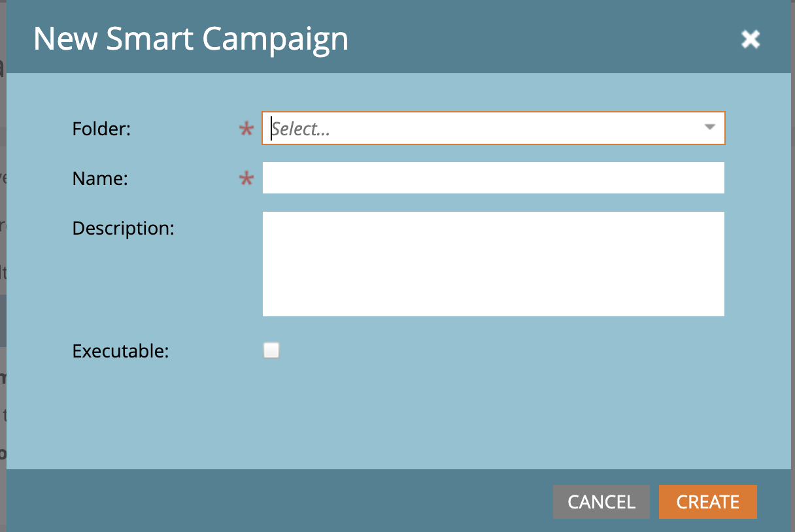Focus the Folder Select combo box
The image size is (795, 532).
point(494,128)
